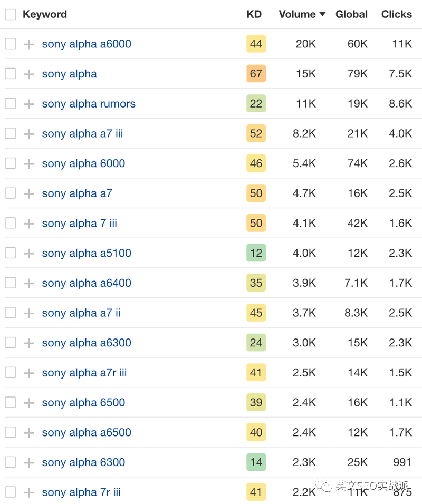Add sony alpha a5100 via plus icon
Image resolution: width=422 pixels, height=504 pixels.
click(29, 253)
